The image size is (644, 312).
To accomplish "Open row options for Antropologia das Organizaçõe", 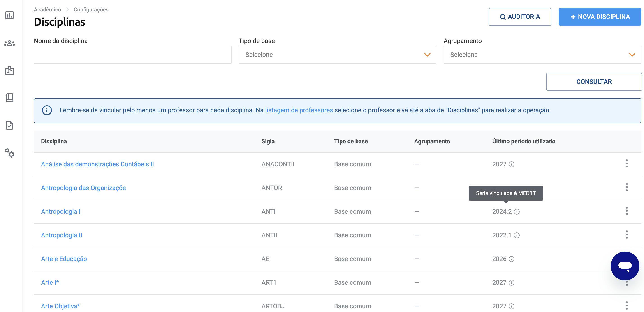I will (x=627, y=187).
